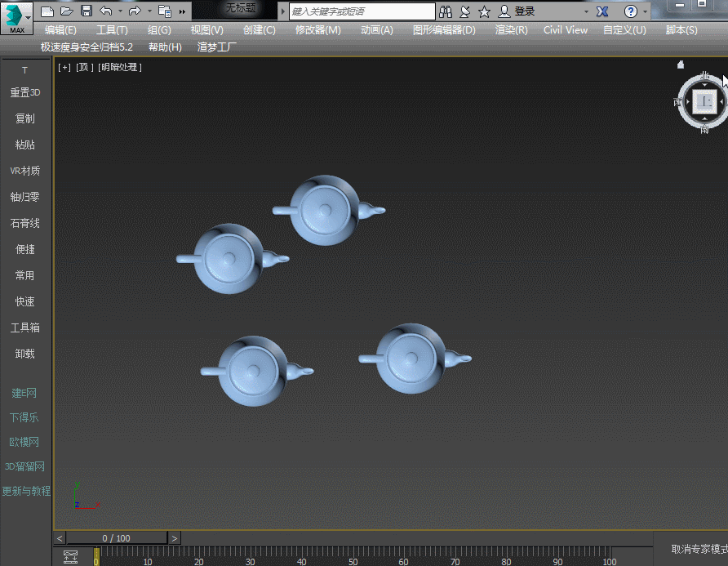Click the 重置3D sidebar button

25,92
